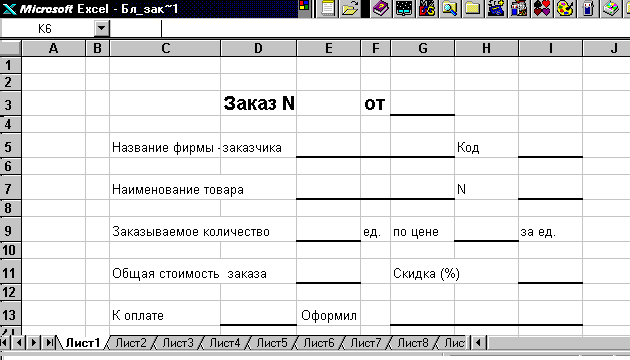The image size is (630, 360).
Task: Select the underlined quantity cell before "ед."
Action: click(x=329, y=229)
